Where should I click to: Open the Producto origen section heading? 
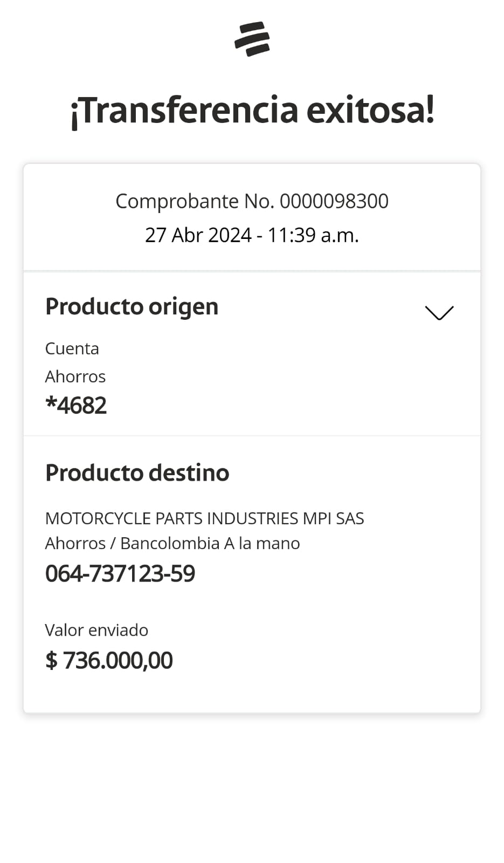tap(132, 306)
